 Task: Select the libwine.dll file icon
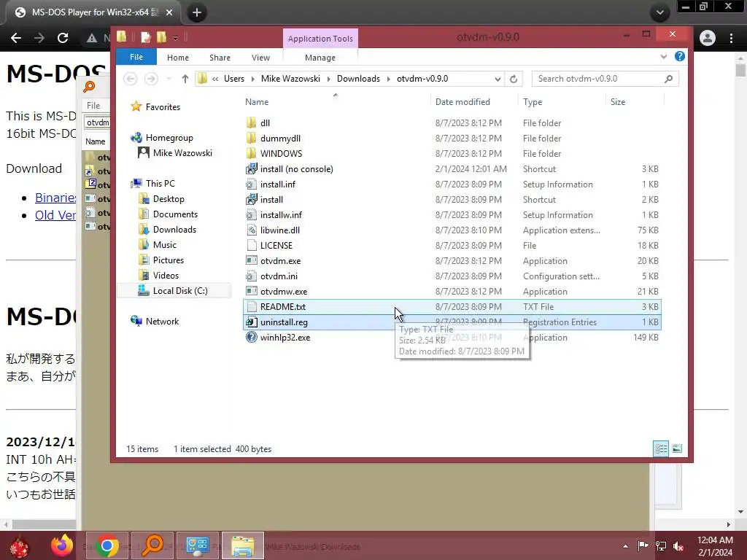coord(252,230)
